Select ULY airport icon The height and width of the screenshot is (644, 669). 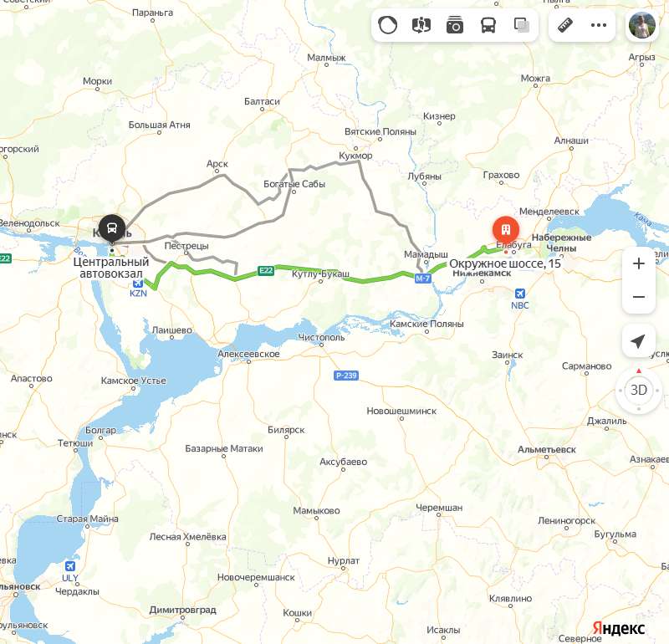[70, 566]
